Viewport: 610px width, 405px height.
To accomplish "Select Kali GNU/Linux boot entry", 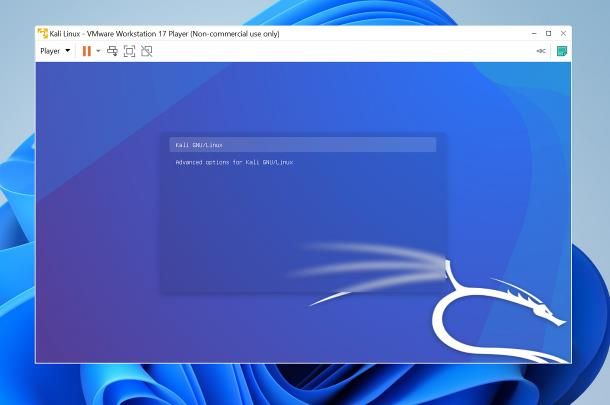I will coord(303,145).
